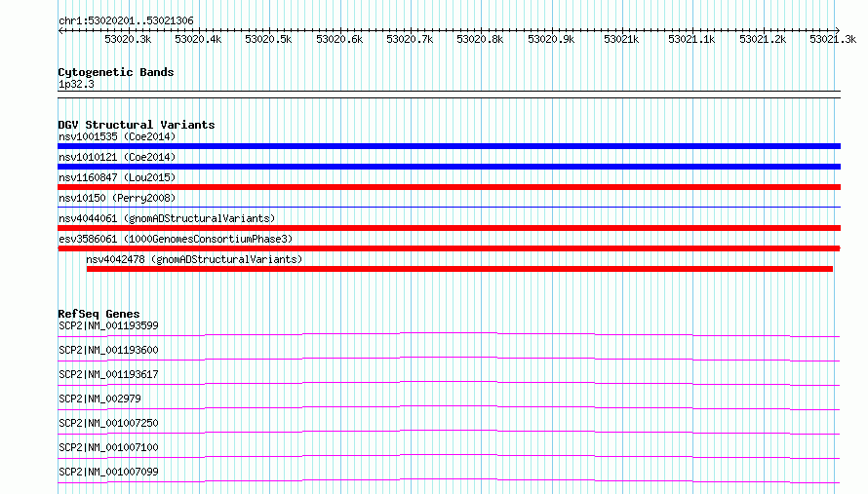Click the 53020.3k ruler tick label

[x=128, y=39]
